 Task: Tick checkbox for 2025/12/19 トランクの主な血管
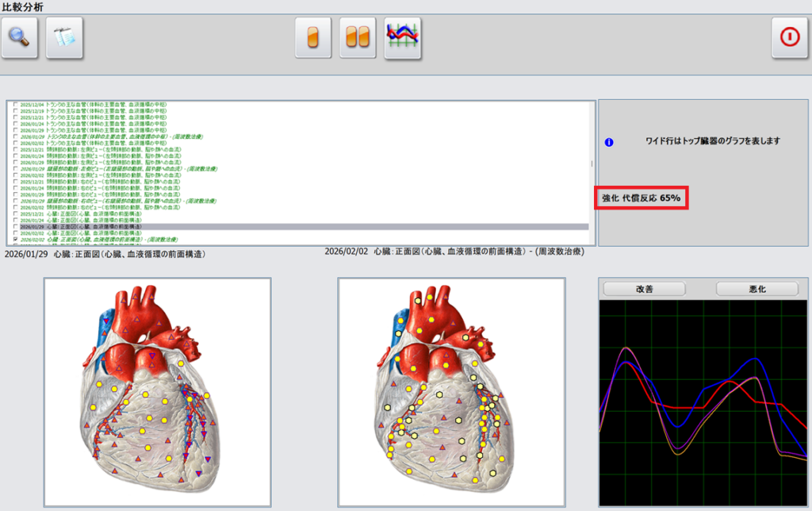[x=16, y=112]
